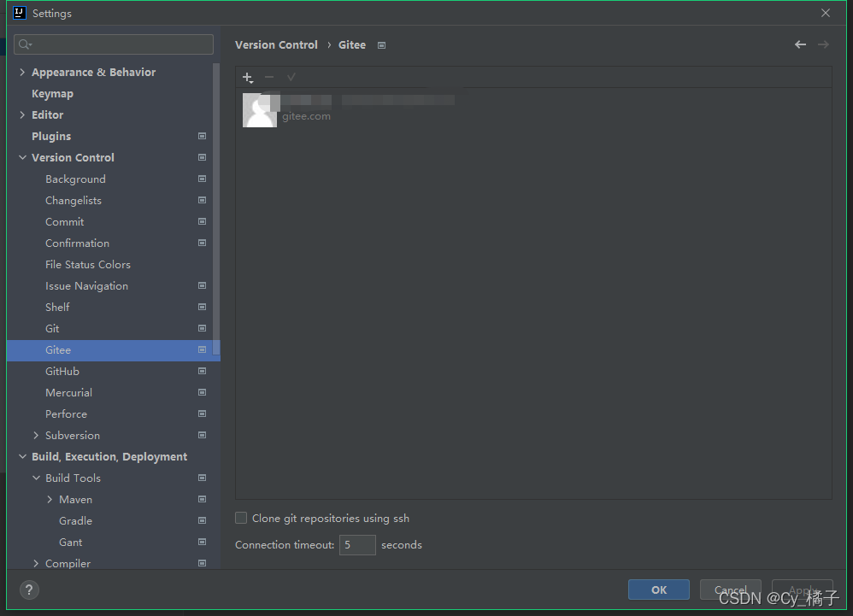
Task: Open the Perforce settings page
Action: pos(66,414)
